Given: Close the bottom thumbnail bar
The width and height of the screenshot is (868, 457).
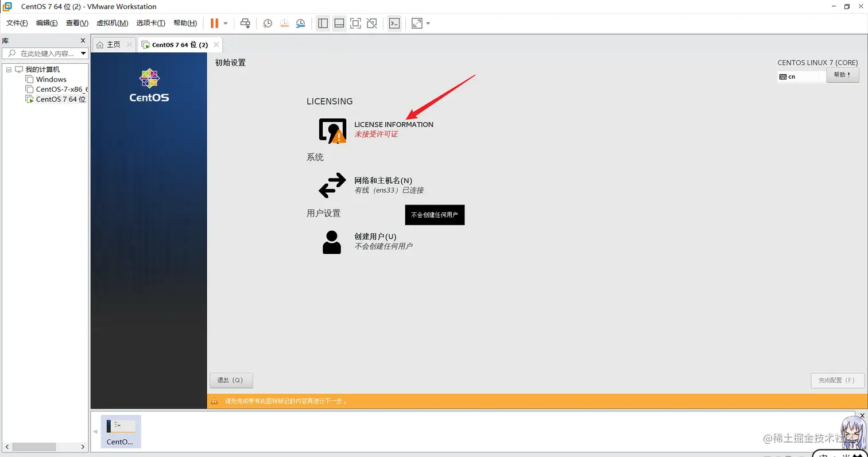Looking at the screenshot, I should click(863, 415).
